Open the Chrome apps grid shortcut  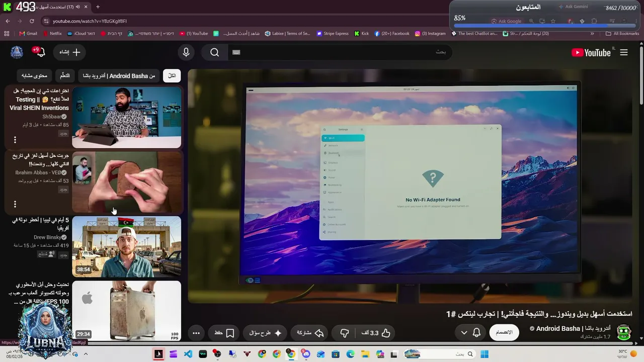(x=7, y=34)
